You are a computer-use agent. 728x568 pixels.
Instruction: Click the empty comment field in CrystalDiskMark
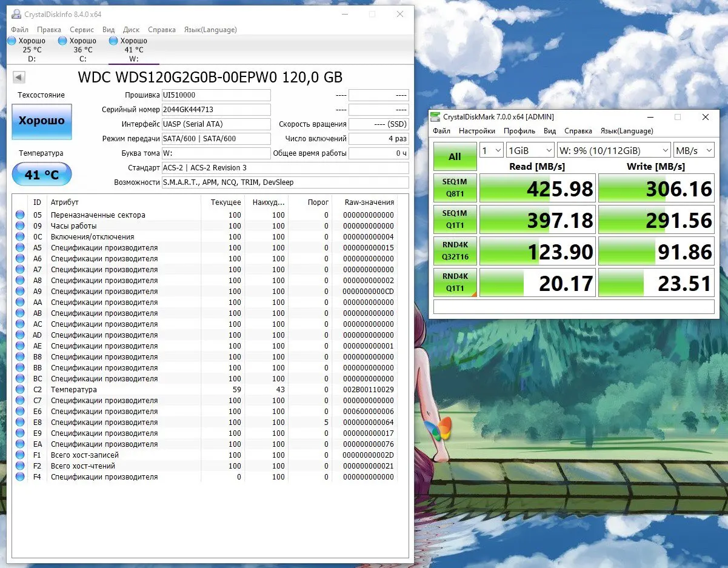(x=574, y=307)
